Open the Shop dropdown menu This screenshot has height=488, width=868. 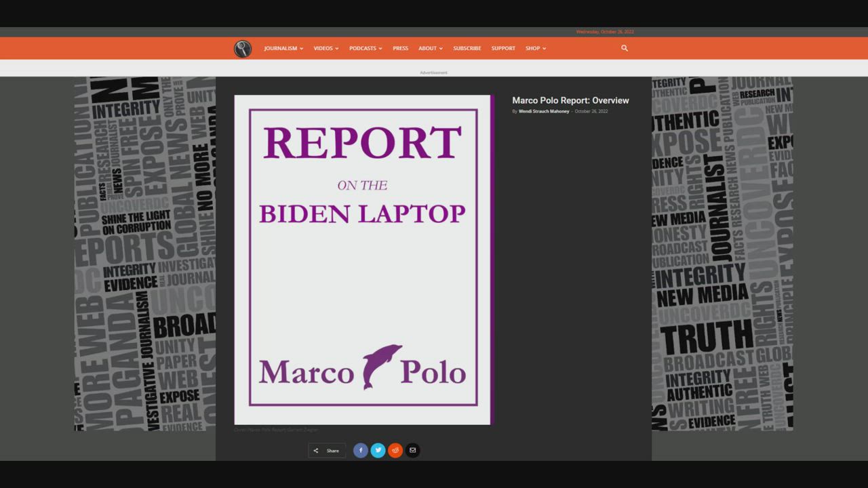[535, 48]
